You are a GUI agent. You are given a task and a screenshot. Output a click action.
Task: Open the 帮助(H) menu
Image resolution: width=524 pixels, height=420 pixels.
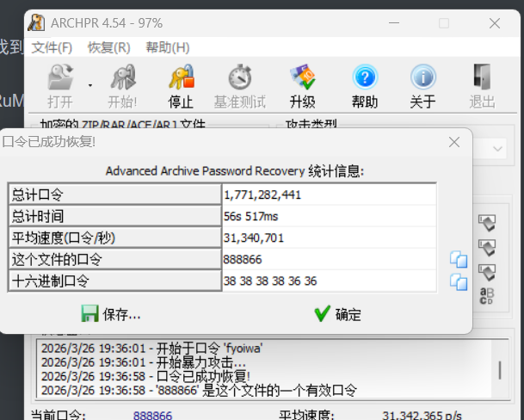pos(168,47)
